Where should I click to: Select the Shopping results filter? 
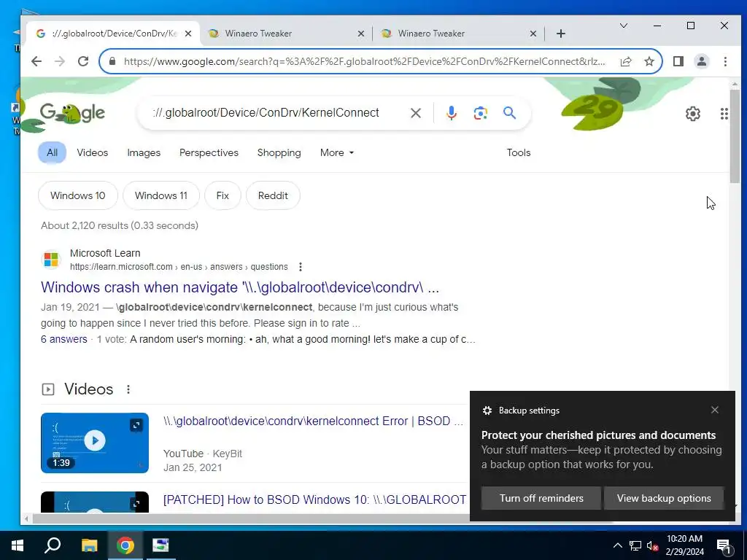279,153
